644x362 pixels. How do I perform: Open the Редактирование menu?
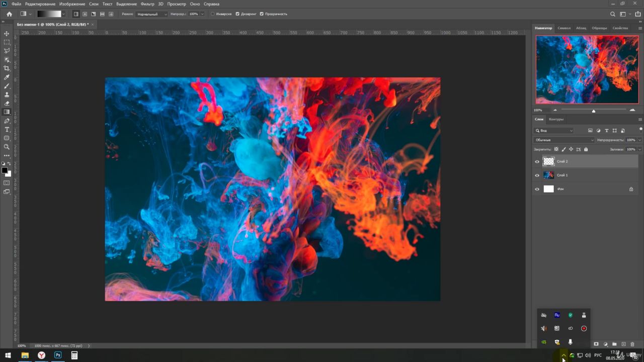[40, 4]
